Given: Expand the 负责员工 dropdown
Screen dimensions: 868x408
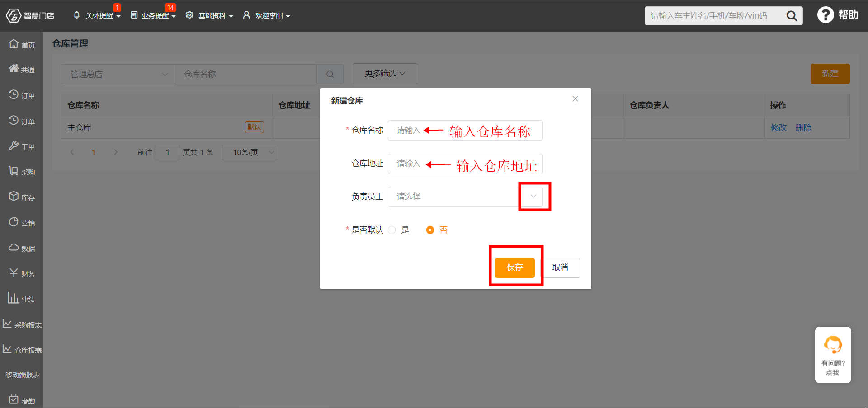Looking at the screenshot, I should tap(533, 196).
